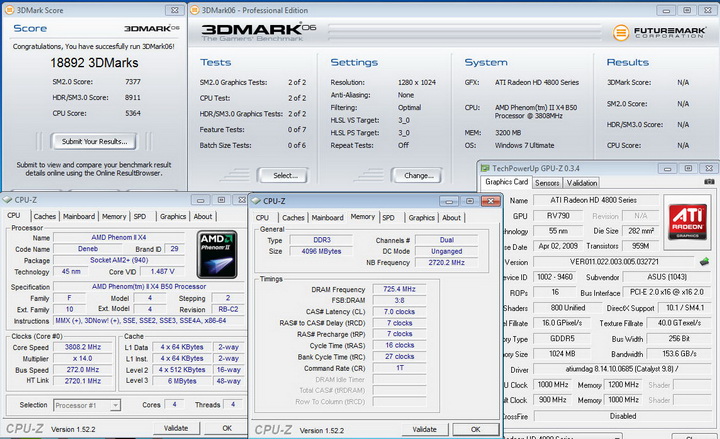This screenshot has width=720, height=439.
Task: Click GPU-Z BIOS Version field
Action: pyautogui.click(x=614, y=262)
